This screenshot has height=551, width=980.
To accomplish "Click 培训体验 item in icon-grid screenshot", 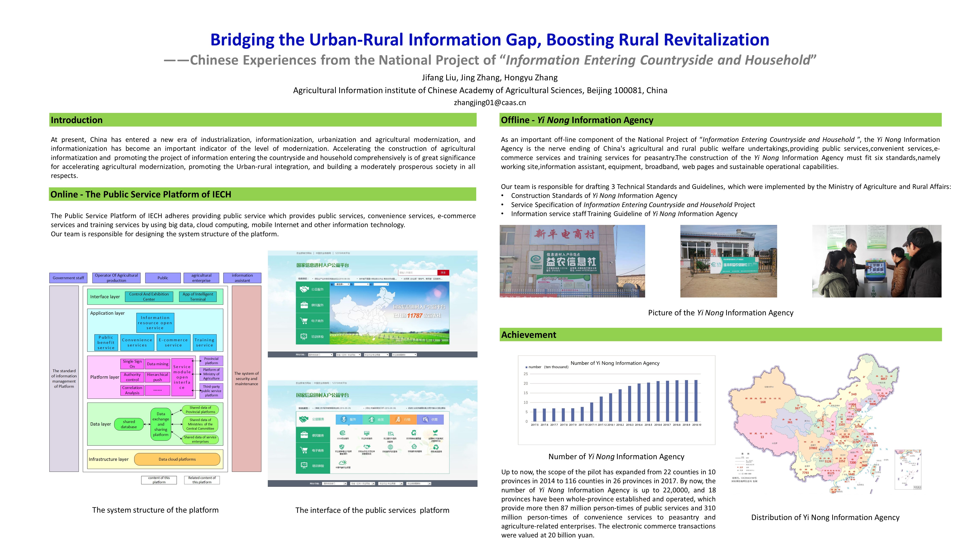I will tap(313, 466).
